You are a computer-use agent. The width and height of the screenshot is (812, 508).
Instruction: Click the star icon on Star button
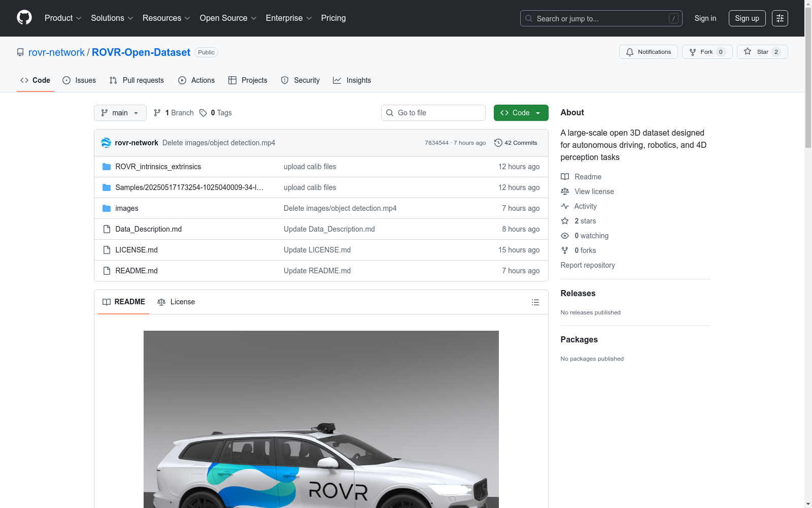(x=748, y=51)
